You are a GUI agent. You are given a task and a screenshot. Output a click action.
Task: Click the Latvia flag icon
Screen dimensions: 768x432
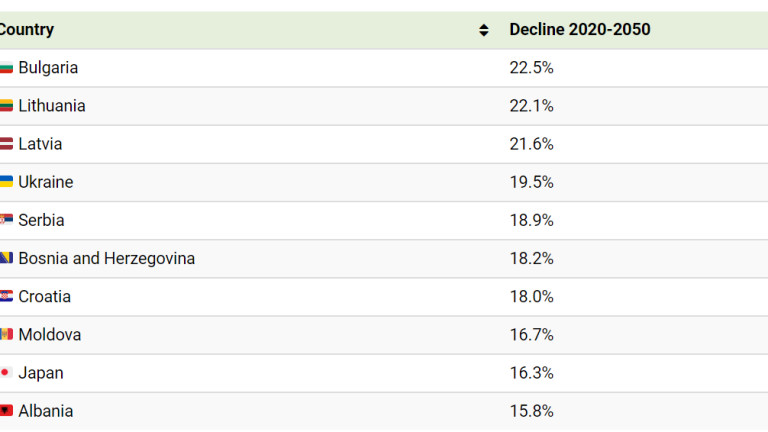pos(6,144)
